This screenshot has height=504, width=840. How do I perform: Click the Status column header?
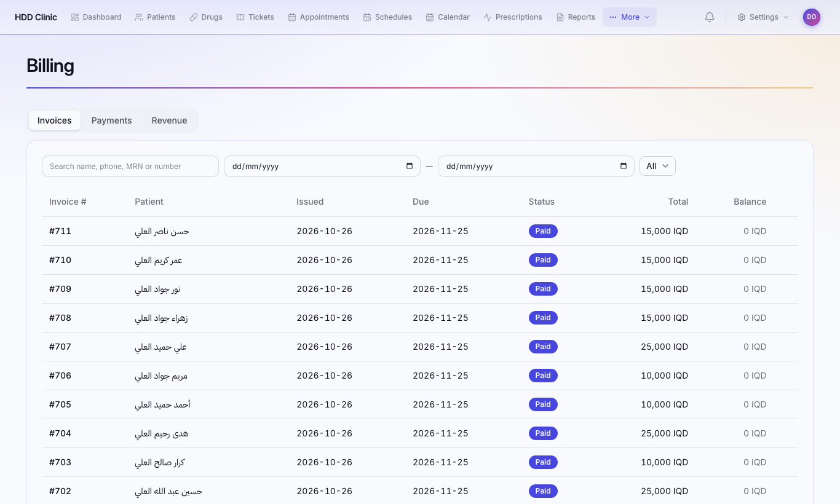pyautogui.click(x=541, y=202)
